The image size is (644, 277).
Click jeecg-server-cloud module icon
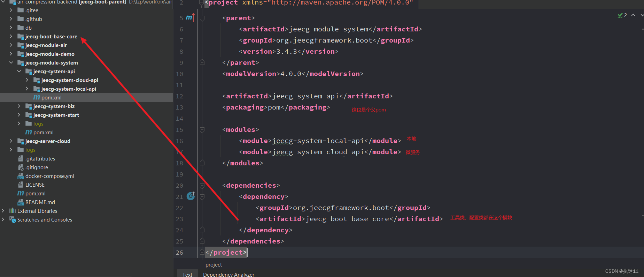click(x=21, y=141)
